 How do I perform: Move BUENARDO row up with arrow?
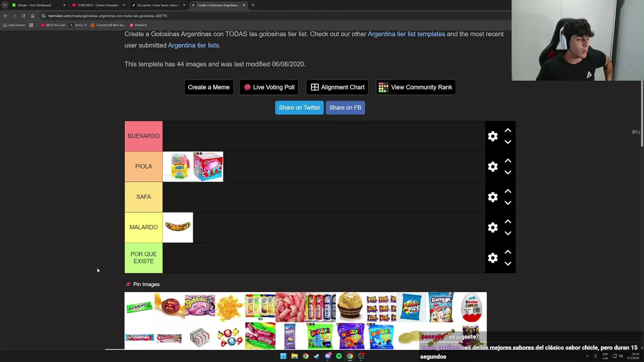pos(508,130)
